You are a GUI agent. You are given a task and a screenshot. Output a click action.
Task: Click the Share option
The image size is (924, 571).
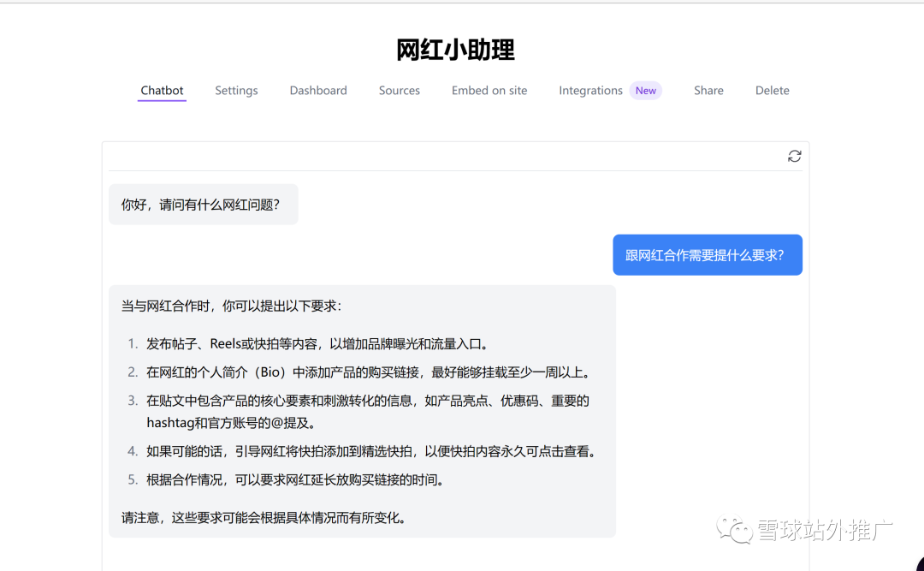(708, 90)
